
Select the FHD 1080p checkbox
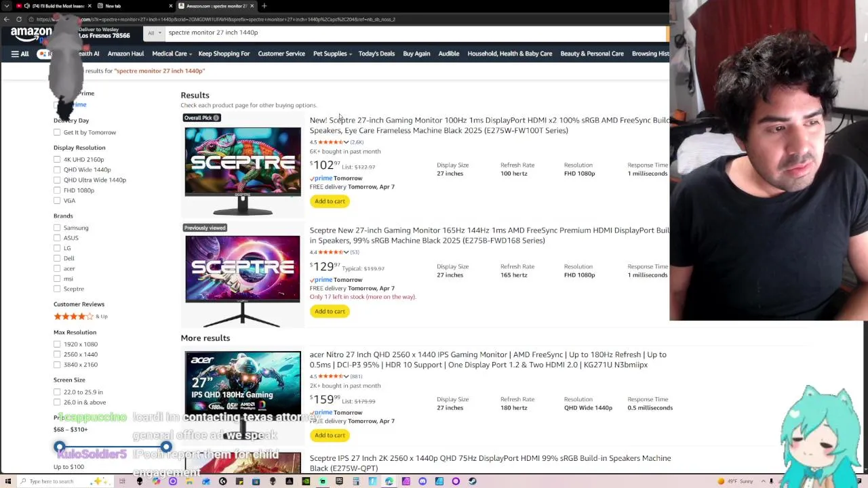pos(57,190)
